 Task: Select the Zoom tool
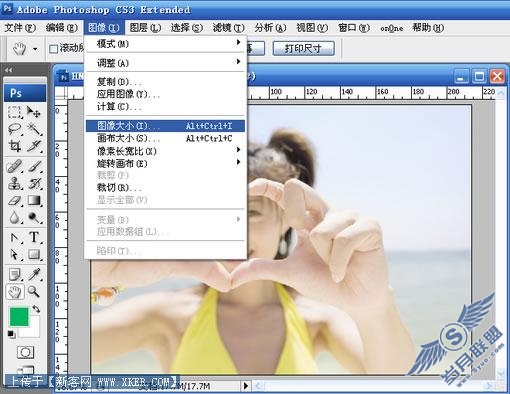pos(34,292)
